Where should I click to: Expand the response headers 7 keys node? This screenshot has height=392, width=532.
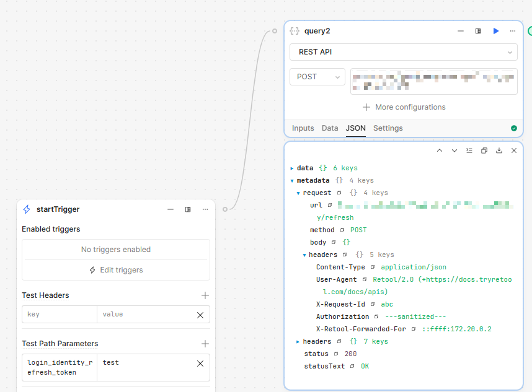[x=298, y=342]
